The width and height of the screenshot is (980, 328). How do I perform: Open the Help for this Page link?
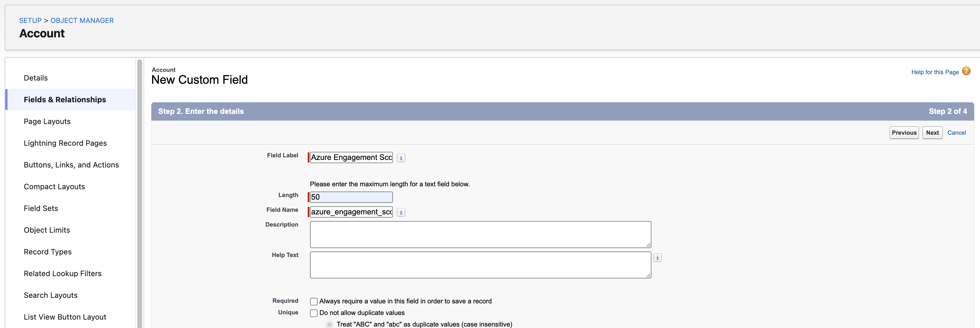pos(935,72)
